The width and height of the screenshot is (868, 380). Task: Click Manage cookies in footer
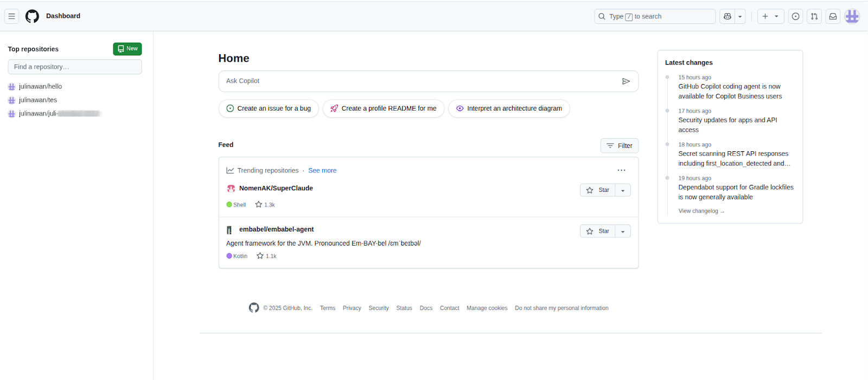point(487,308)
